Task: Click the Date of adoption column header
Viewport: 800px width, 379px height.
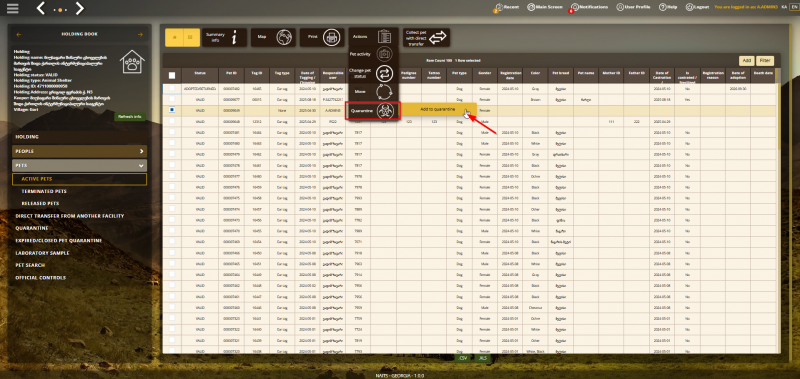Action: [x=738, y=75]
